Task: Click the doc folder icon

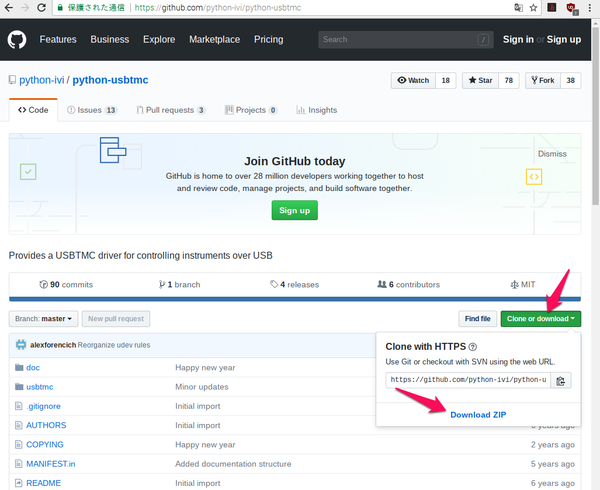Action: coord(18,368)
